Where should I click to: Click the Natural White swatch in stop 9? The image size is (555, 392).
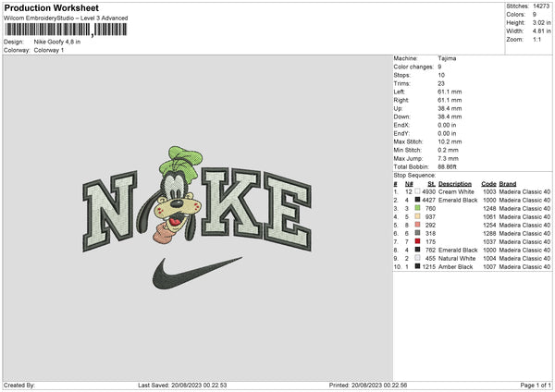tap(418, 258)
